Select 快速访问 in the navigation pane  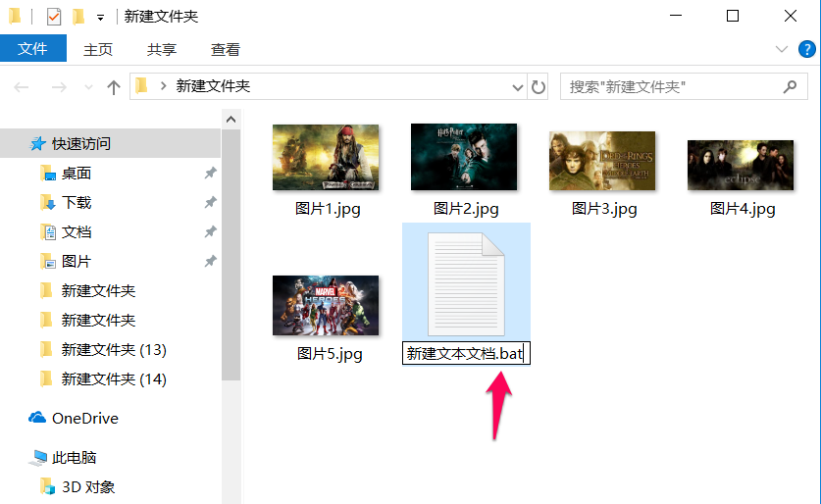click(x=80, y=143)
